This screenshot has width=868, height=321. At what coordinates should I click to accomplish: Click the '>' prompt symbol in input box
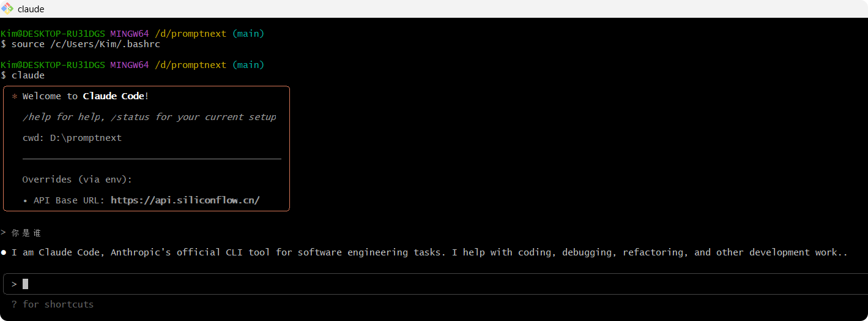coord(14,284)
